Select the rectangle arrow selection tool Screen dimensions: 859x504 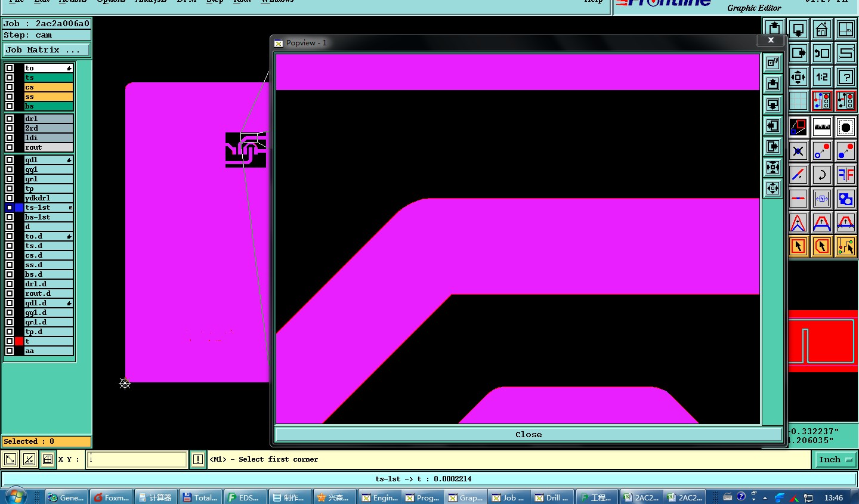click(798, 246)
